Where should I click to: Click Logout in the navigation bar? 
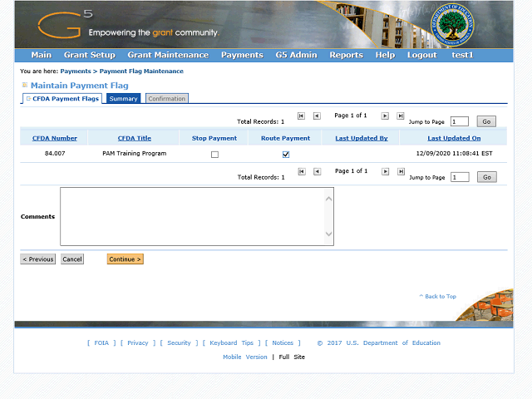[x=422, y=55]
